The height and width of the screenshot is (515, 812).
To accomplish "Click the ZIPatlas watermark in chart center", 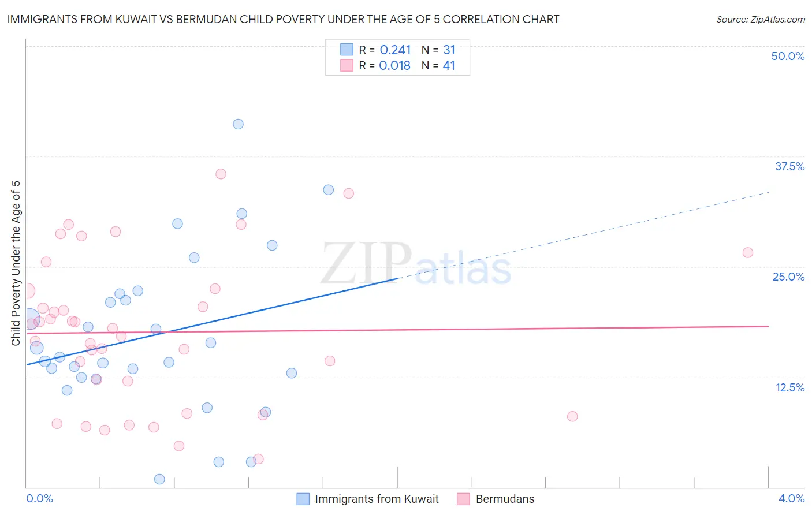I will [416, 264].
